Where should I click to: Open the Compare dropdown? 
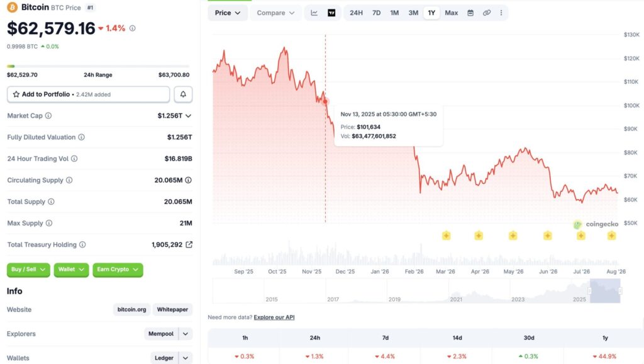coord(275,13)
